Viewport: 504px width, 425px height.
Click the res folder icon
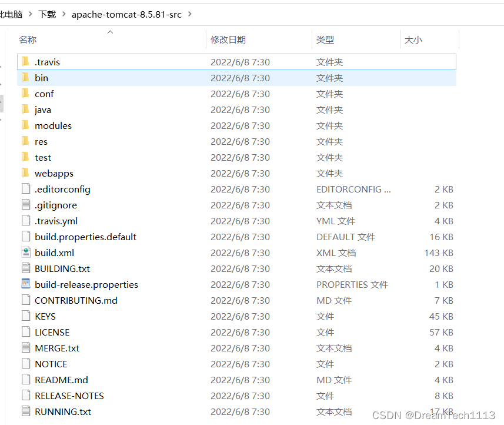26,141
